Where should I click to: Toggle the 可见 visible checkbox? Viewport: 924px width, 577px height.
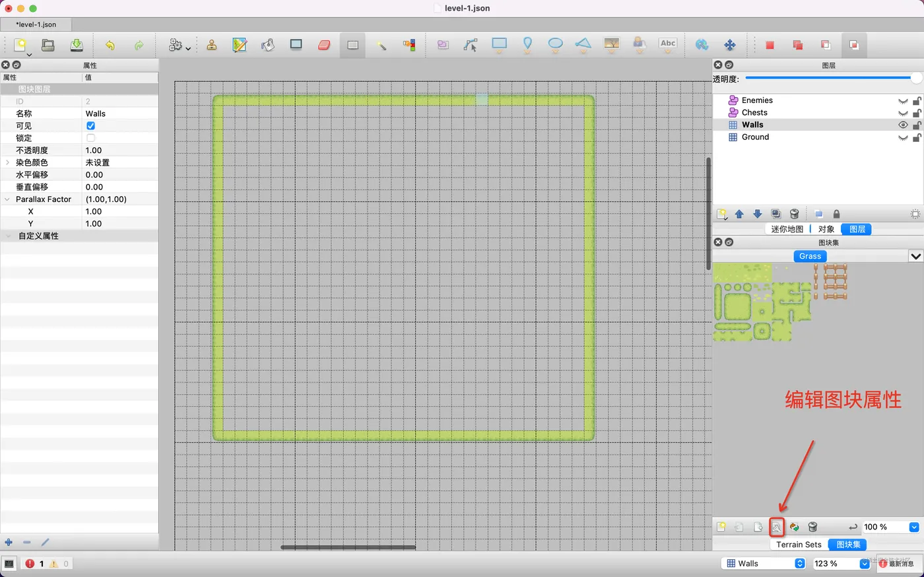click(x=90, y=125)
